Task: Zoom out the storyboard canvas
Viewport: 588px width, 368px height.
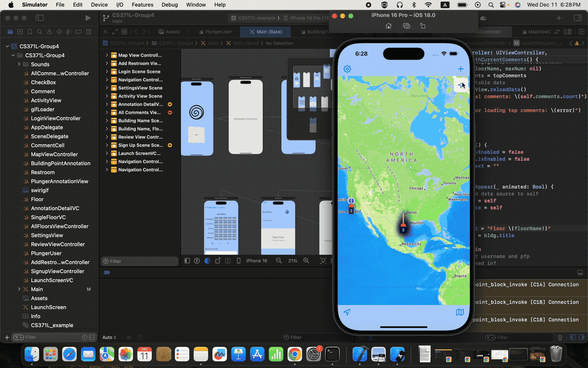Action: click(x=279, y=261)
